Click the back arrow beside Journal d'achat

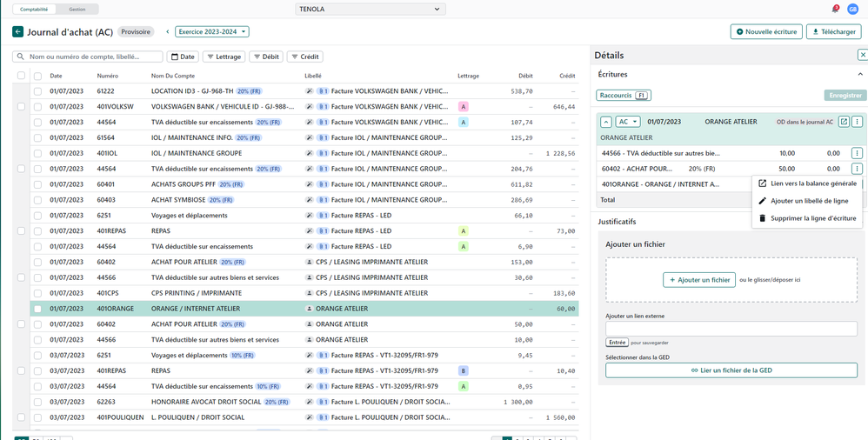pyautogui.click(x=17, y=32)
